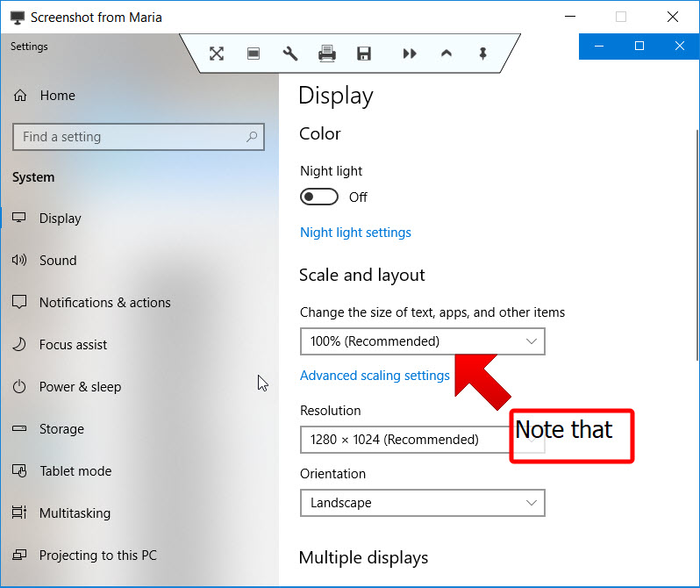Close the Screenshot from Maria window
700x588 pixels.
coord(673,17)
